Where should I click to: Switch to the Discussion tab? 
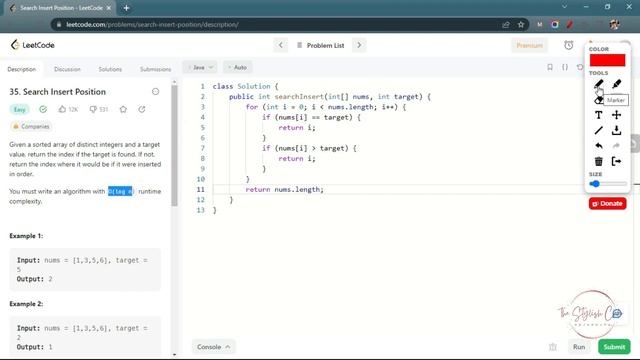point(67,69)
